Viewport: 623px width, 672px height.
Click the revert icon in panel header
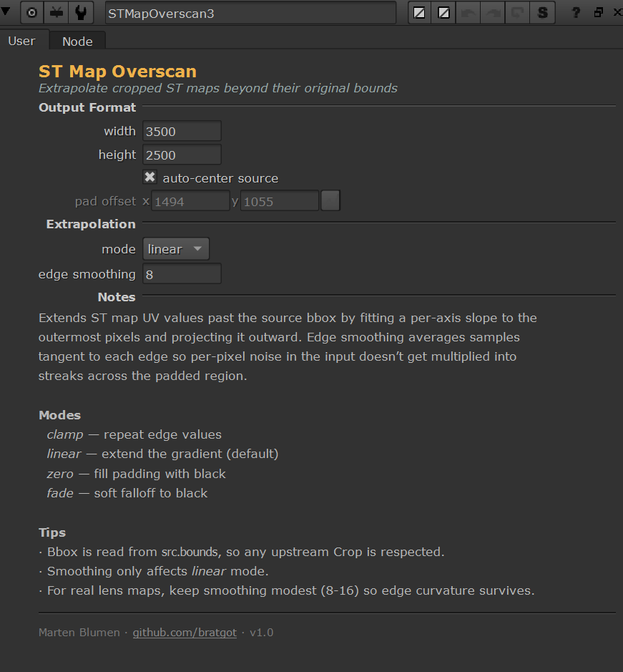tap(518, 13)
